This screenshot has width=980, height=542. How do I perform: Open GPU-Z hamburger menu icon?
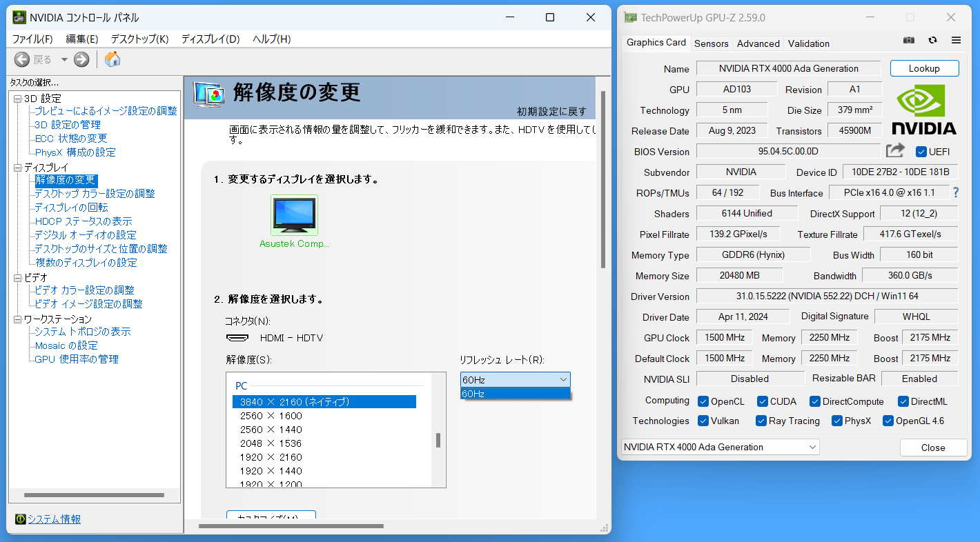pos(956,40)
